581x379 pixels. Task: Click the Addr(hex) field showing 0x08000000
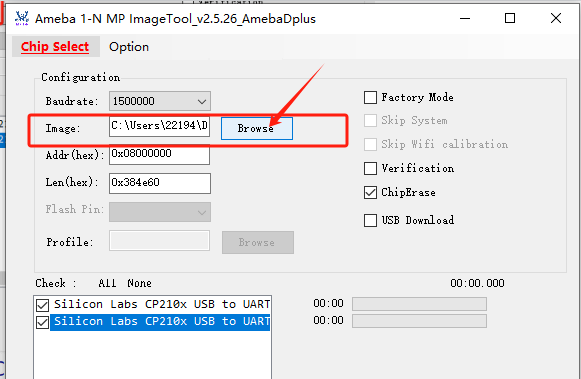click(x=159, y=154)
